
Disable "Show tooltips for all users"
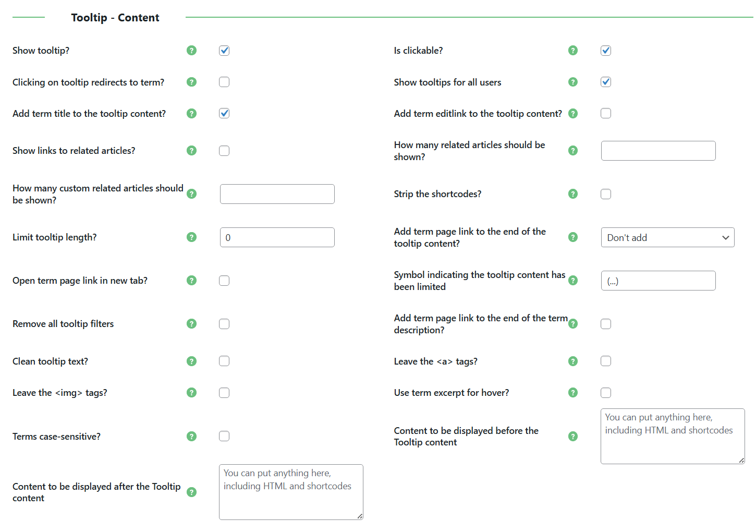605,82
